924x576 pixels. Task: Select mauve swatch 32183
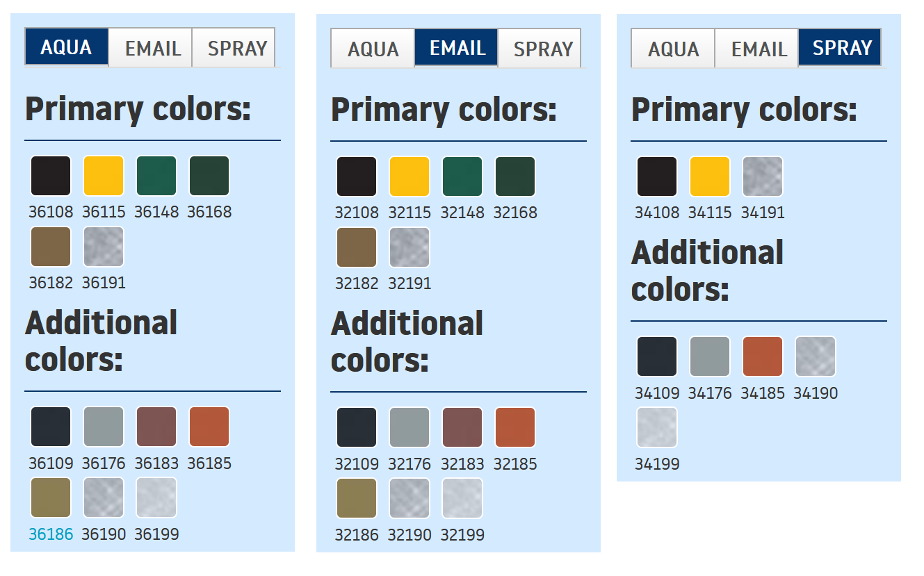pos(462,428)
